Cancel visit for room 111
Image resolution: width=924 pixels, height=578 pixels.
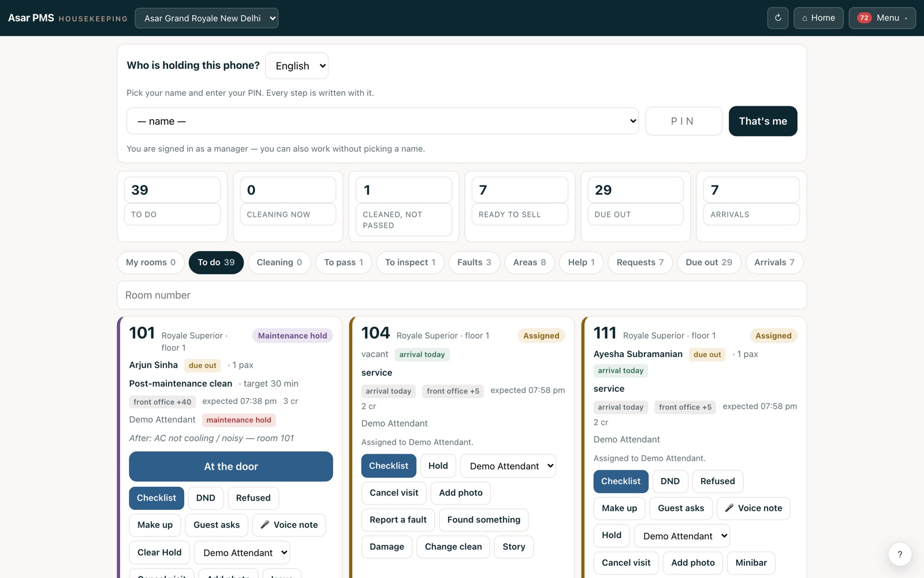626,563
